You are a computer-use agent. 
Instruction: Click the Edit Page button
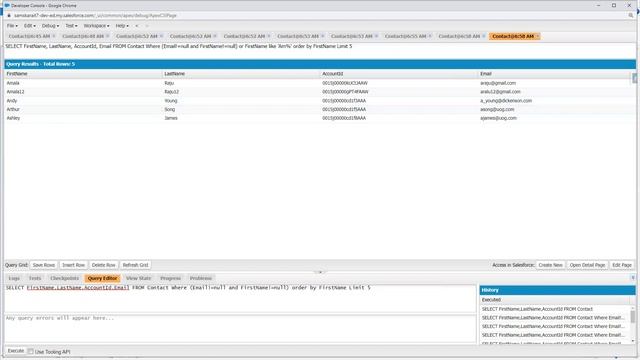(x=622, y=265)
